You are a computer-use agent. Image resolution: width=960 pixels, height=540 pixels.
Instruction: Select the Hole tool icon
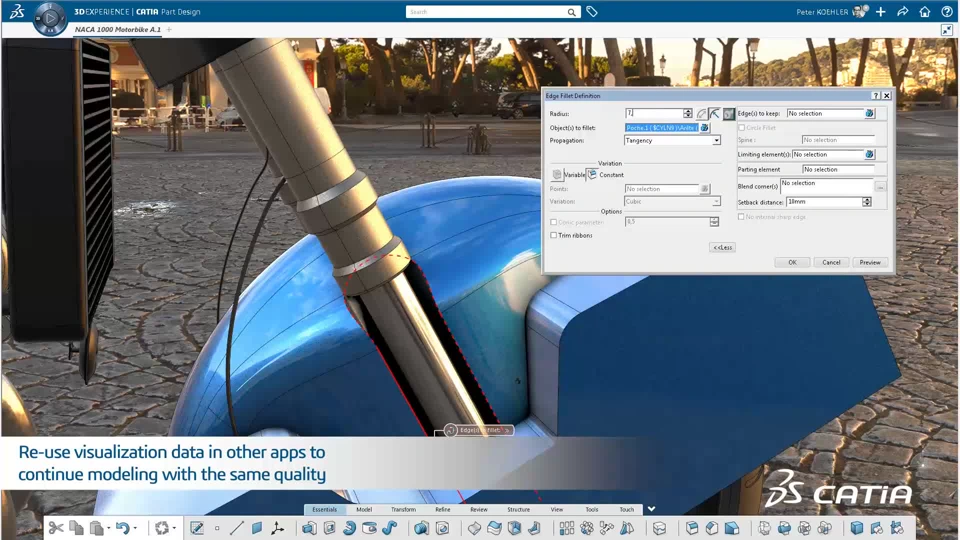click(369, 528)
